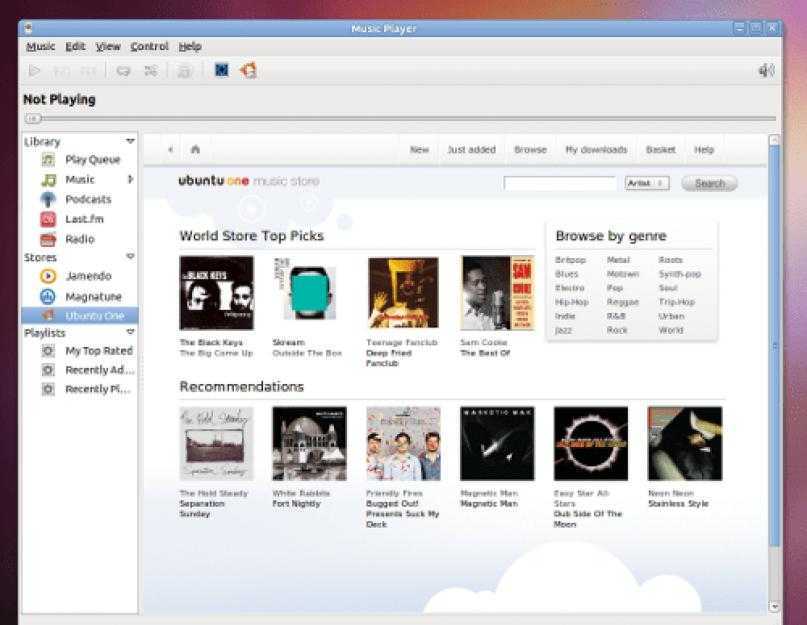Collapse the Playlists section in sidebar

point(130,332)
